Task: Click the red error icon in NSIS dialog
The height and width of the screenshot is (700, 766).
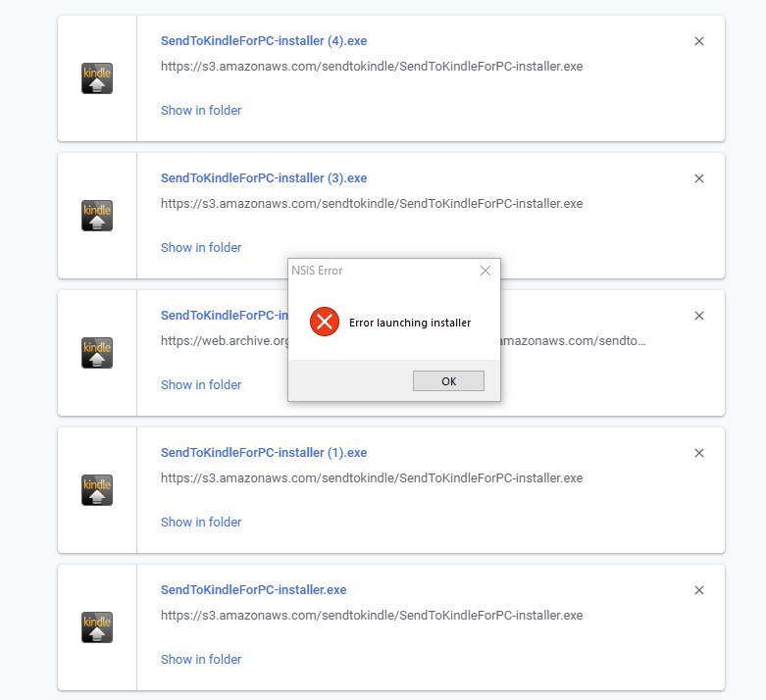Action: [325, 322]
